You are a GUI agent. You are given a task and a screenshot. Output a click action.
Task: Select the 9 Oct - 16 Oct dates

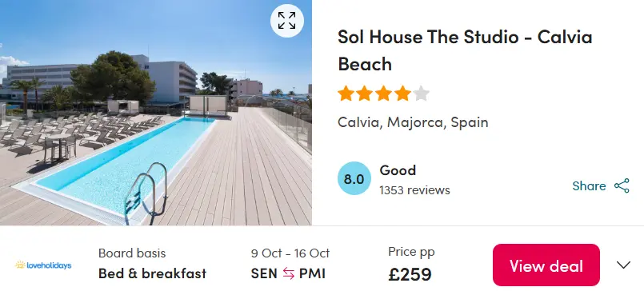point(290,253)
